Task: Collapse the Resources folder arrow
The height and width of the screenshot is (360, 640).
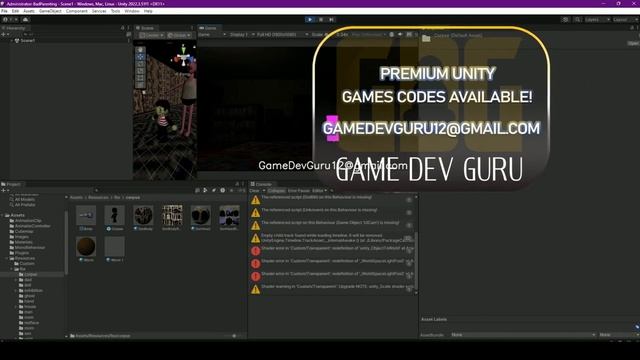Action: coord(7,258)
